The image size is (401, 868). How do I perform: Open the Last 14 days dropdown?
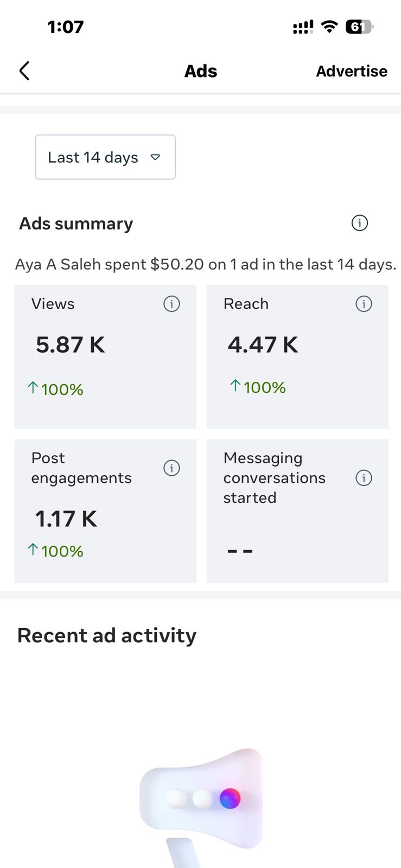(x=105, y=157)
